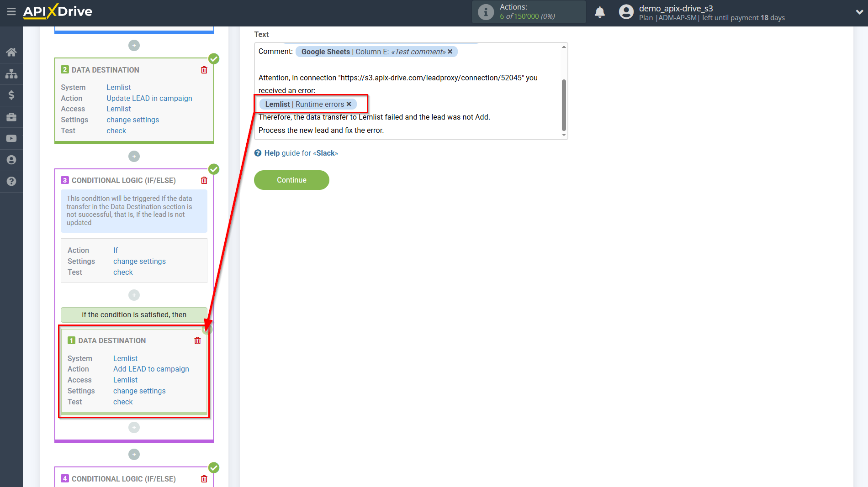Click the Continue button
The height and width of the screenshot is (487, 868).
pyautogui.click(x=291, y=180)
